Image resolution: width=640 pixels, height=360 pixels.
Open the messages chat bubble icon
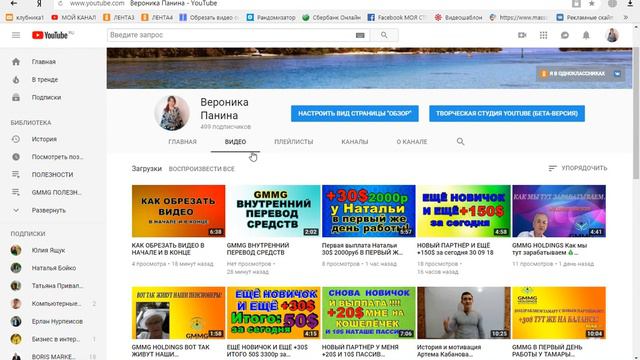click(565, 35)
